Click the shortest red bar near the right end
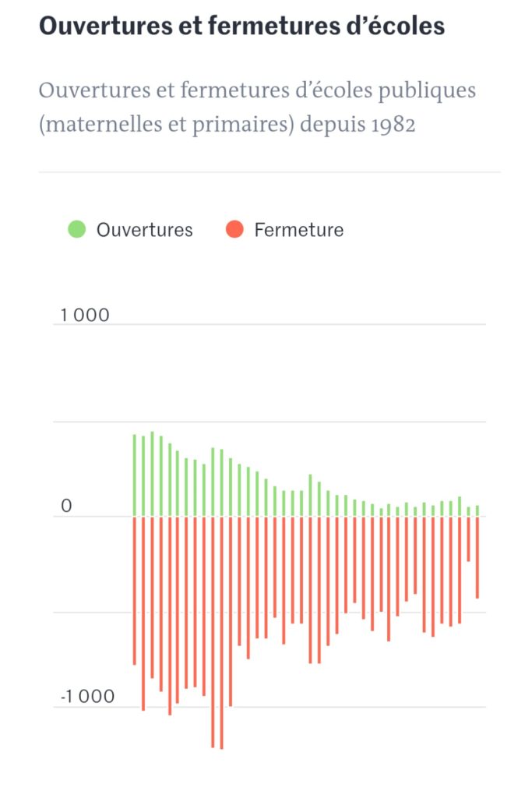The image size is (532, 798). tap(468, 539)
